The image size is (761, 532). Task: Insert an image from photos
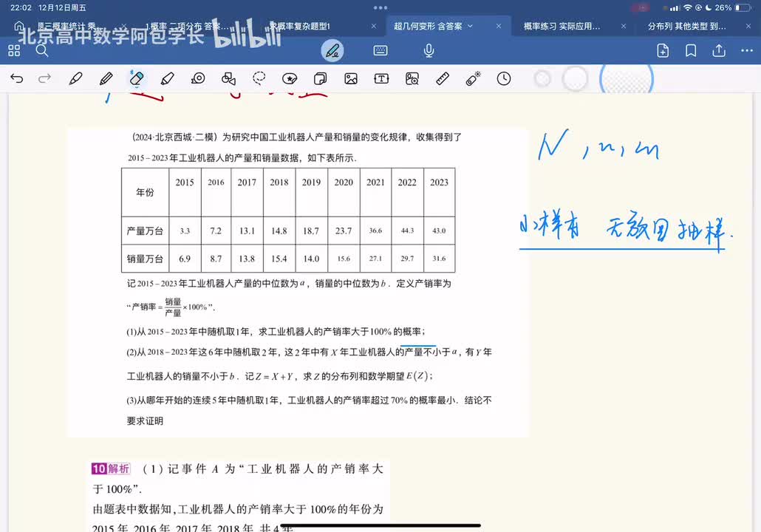[351, 78]
